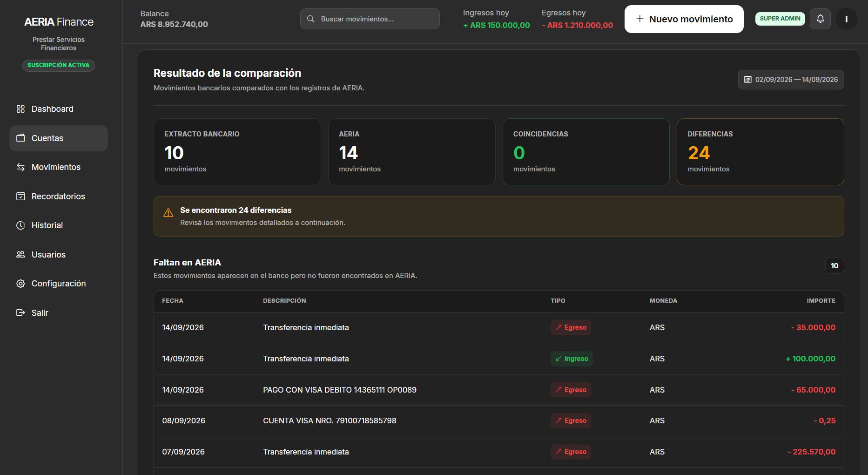Click the SUSCRIPCIÓN ACTIVA badge
The image size is (868, 475).
tap(59, 65)
